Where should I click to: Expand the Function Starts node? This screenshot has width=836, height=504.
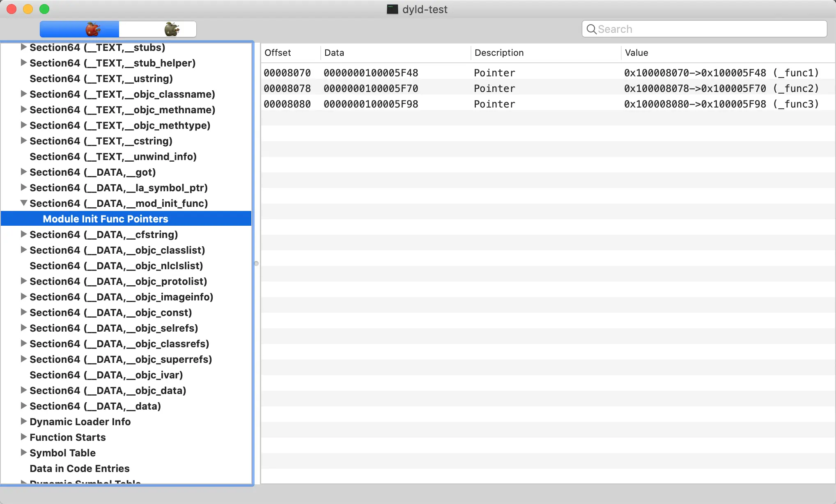24,437
